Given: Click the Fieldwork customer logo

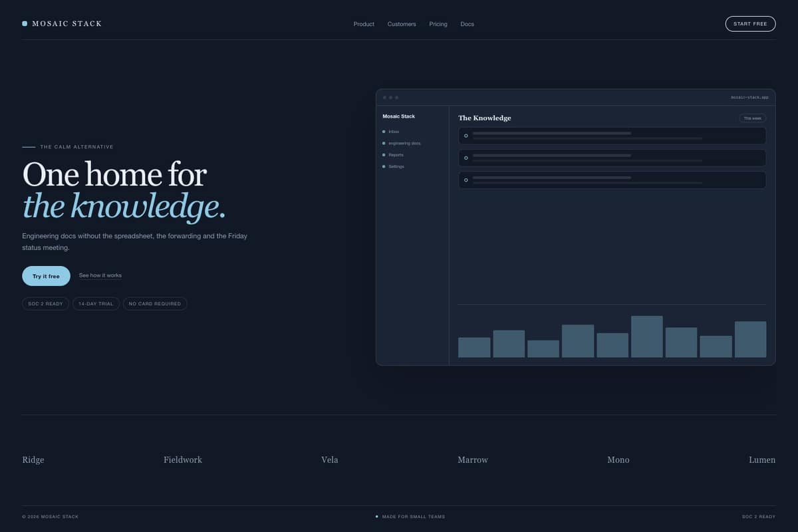Looking at the screenshot, I should (183, 460).
